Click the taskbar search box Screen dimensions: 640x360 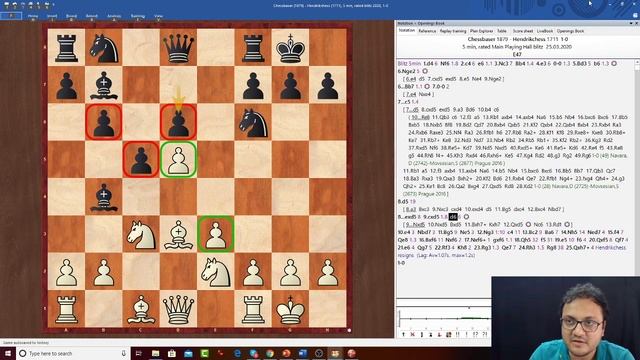[x=73, y=353]
